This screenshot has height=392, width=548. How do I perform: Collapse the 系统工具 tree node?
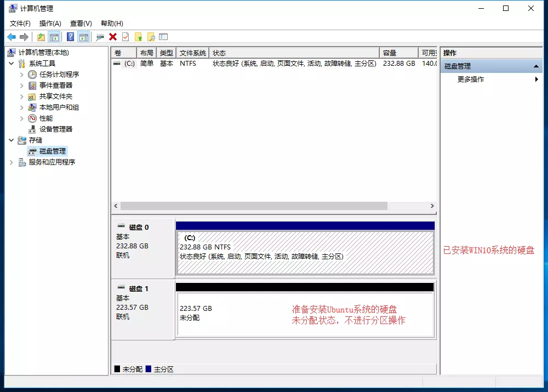click(x=12, y=64)
